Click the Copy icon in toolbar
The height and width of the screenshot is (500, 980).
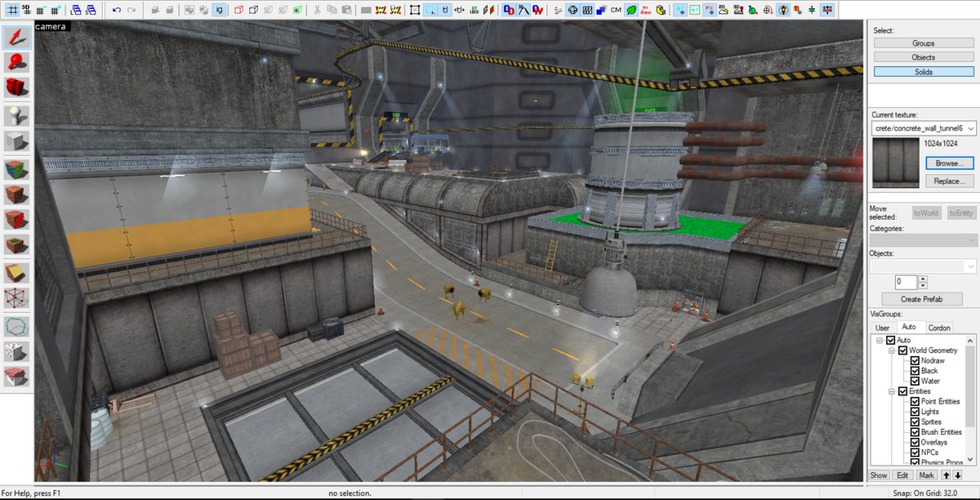(x=332, y=10)
